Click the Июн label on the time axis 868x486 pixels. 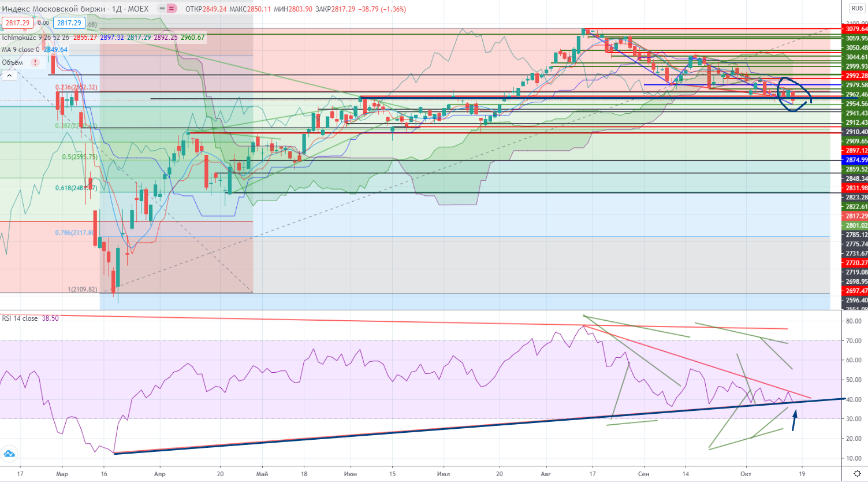[351, 474]
